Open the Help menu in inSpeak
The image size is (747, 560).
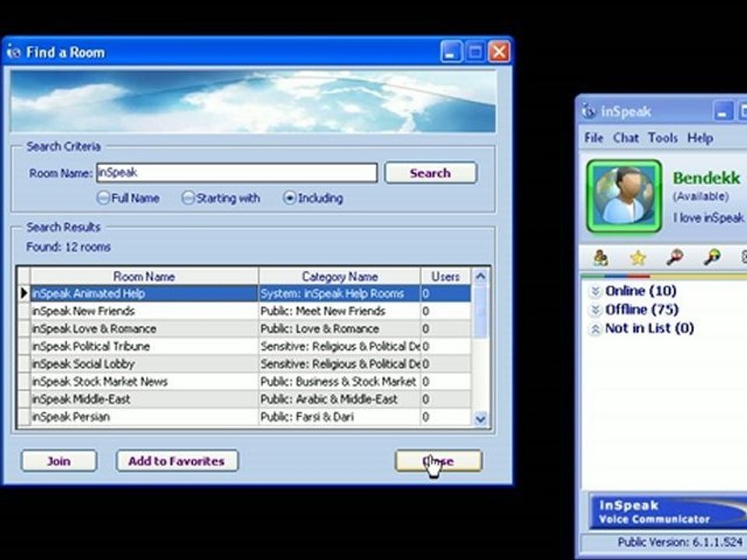coord(700,138)
